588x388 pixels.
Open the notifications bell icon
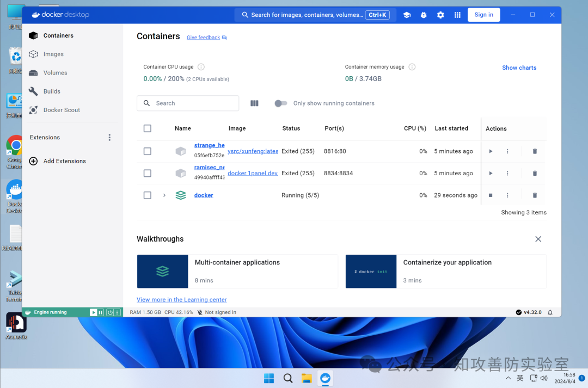550,312
